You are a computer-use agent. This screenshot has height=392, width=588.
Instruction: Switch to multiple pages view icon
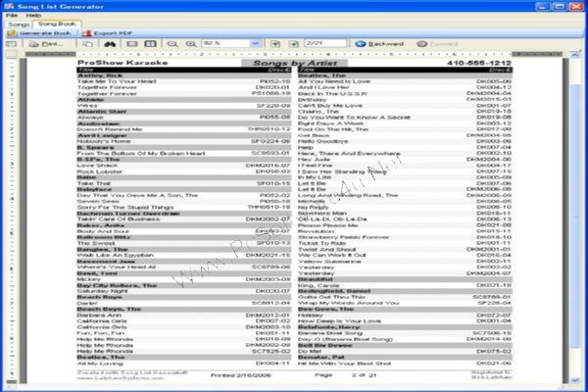click(150, 44)
